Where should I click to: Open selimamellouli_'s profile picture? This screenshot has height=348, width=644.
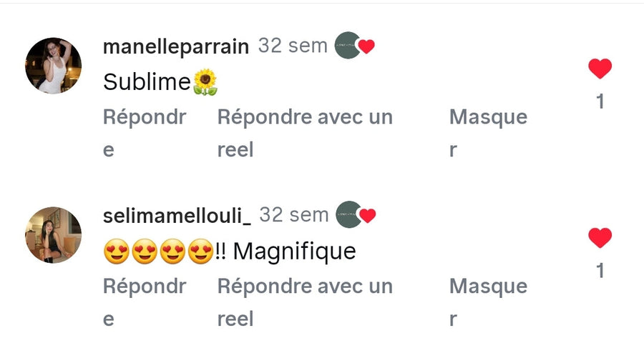point(53,235)
